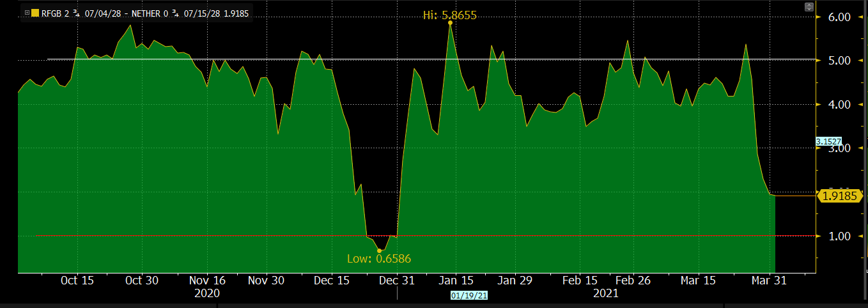868x308 pixels.
Task: Expand the legend with the plus box
Action: coord(27,13)
